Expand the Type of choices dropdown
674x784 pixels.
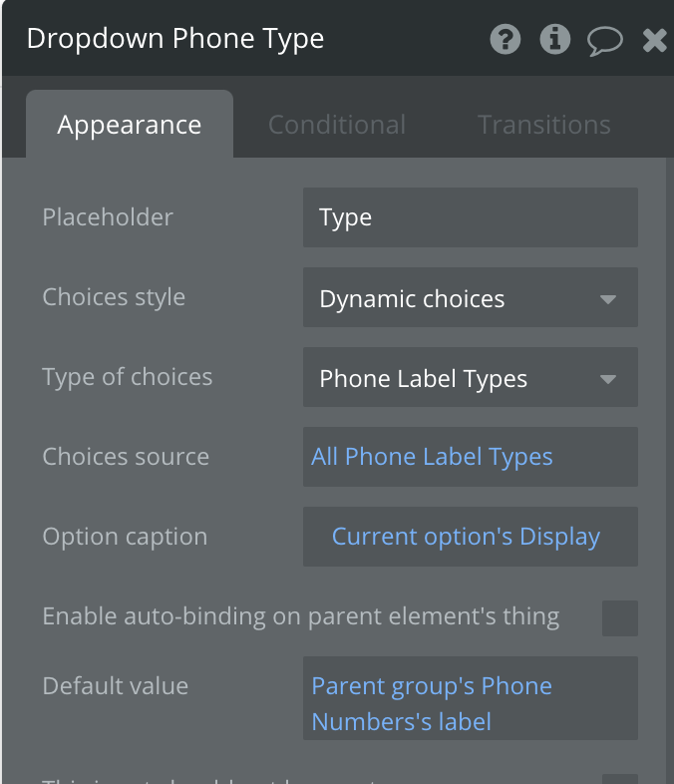coord(470,377)
